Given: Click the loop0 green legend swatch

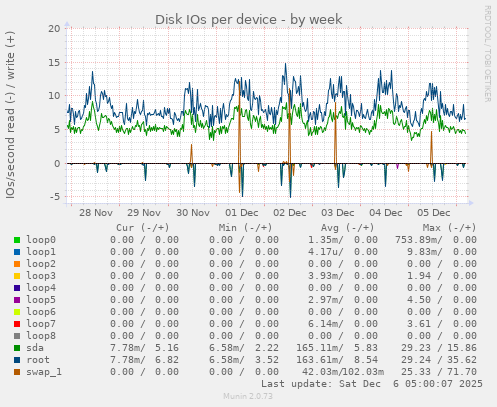Looking at the screenshot, I should [17, 240].
